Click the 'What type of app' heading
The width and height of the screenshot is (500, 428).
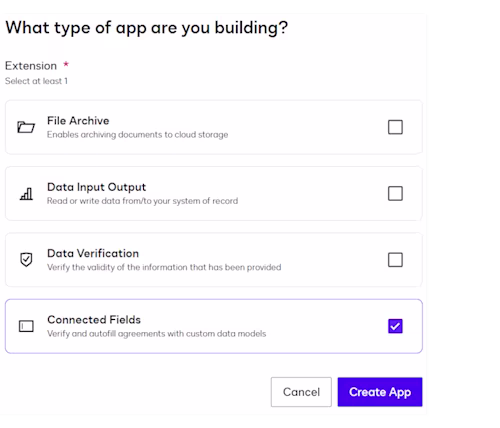pyautogui.click(x=147, y=28)
